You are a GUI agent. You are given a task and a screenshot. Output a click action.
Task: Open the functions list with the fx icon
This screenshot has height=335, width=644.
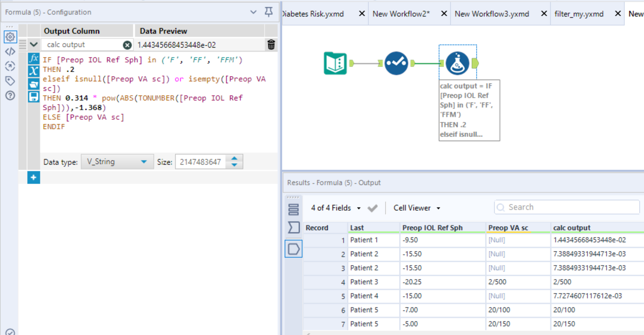[x=34, y=59]
